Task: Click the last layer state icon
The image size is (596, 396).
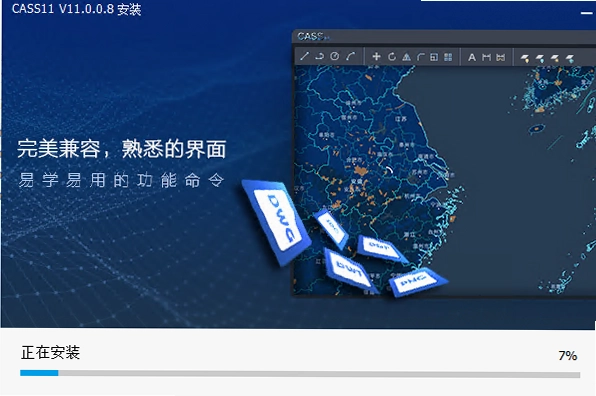Action: (x=569, y=59)
